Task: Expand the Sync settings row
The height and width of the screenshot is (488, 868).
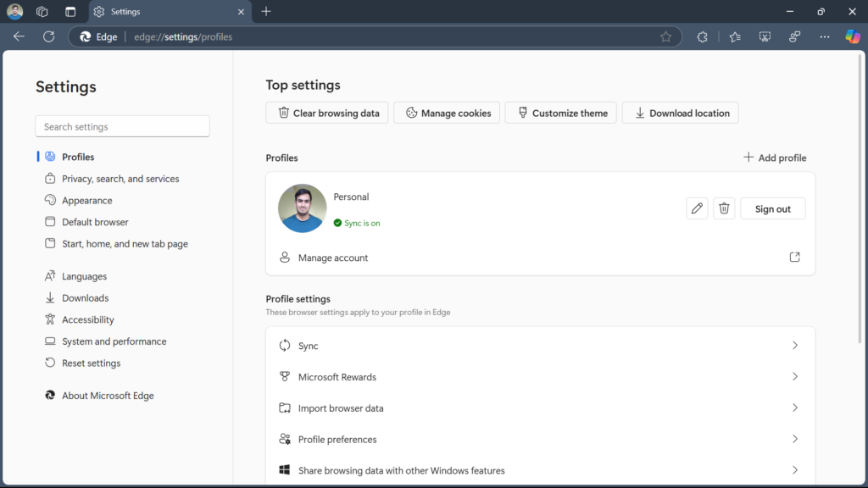Action: 540,346
